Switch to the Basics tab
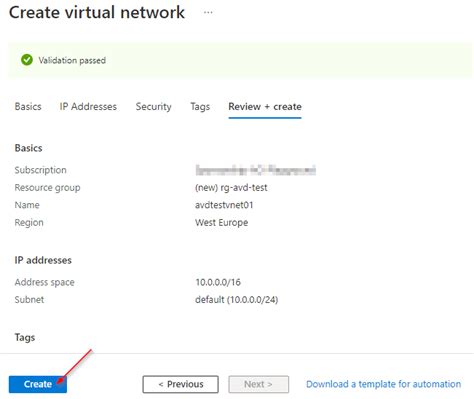 click(x=28, y=107)
